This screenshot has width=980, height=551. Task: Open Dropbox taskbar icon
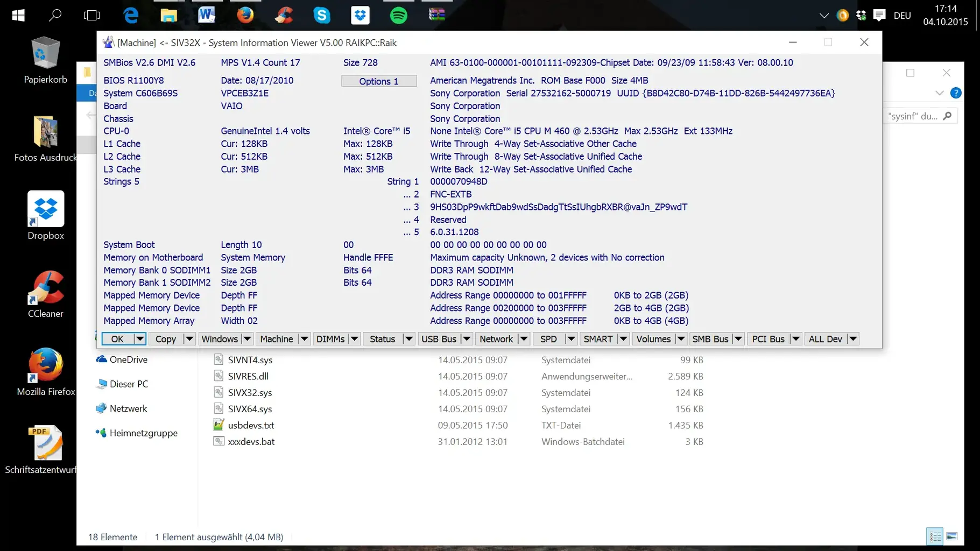click(x=360, y=15)
